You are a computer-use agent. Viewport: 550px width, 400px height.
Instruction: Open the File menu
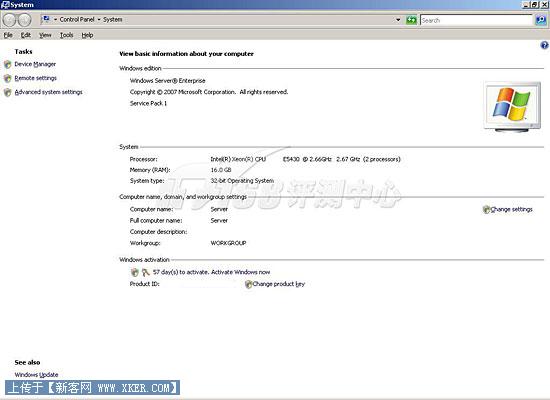pyautogui.click(x=8, y=35)
